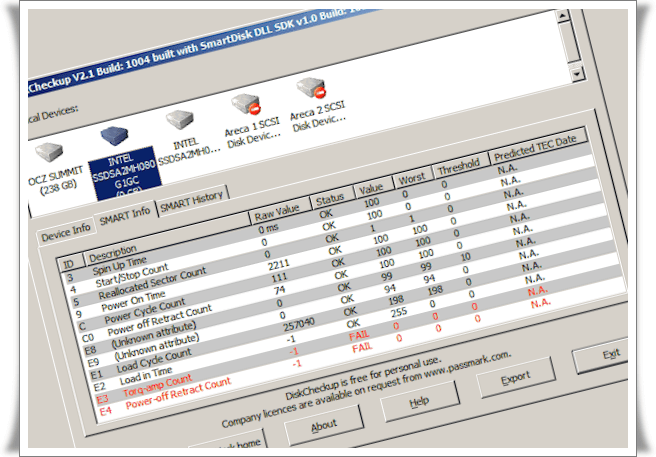Sort by the Predicted TEC Date column header
This screenshot has width=656, height=457.
538,146
